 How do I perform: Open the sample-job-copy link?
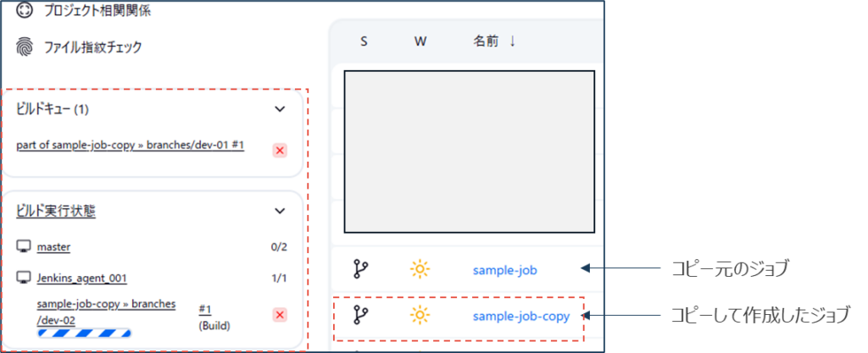(x=520, y=316)
